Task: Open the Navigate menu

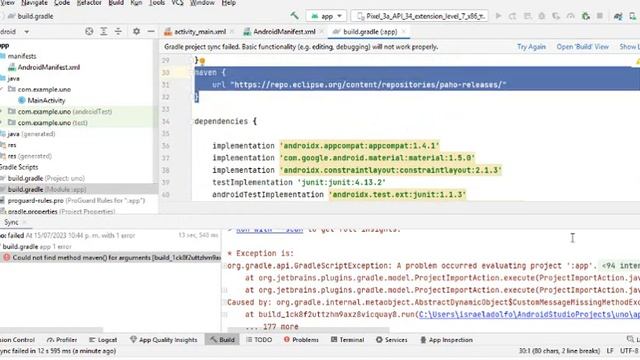Action: pos(34,3)
